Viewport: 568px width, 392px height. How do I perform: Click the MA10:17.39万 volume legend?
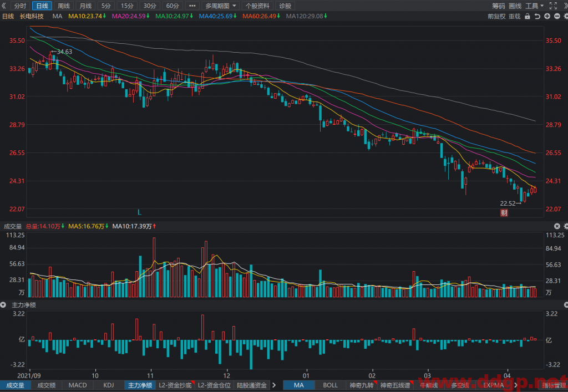click(134, 226)
